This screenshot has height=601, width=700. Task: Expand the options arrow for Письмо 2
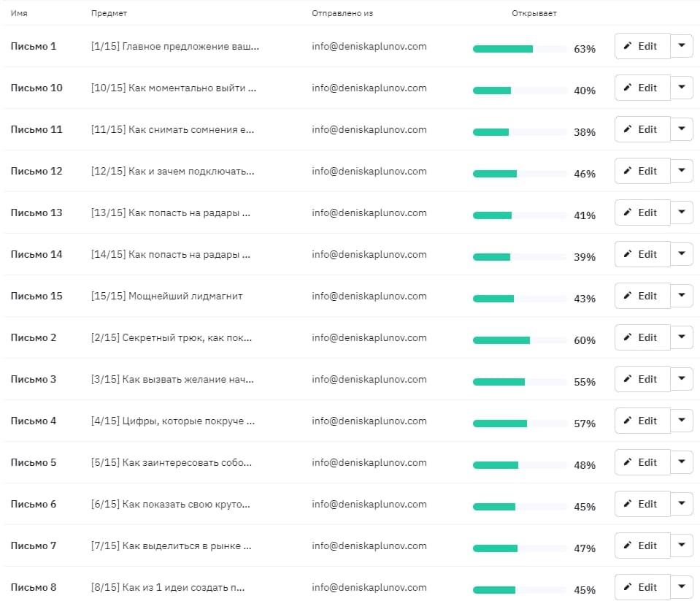coord(682,337)
